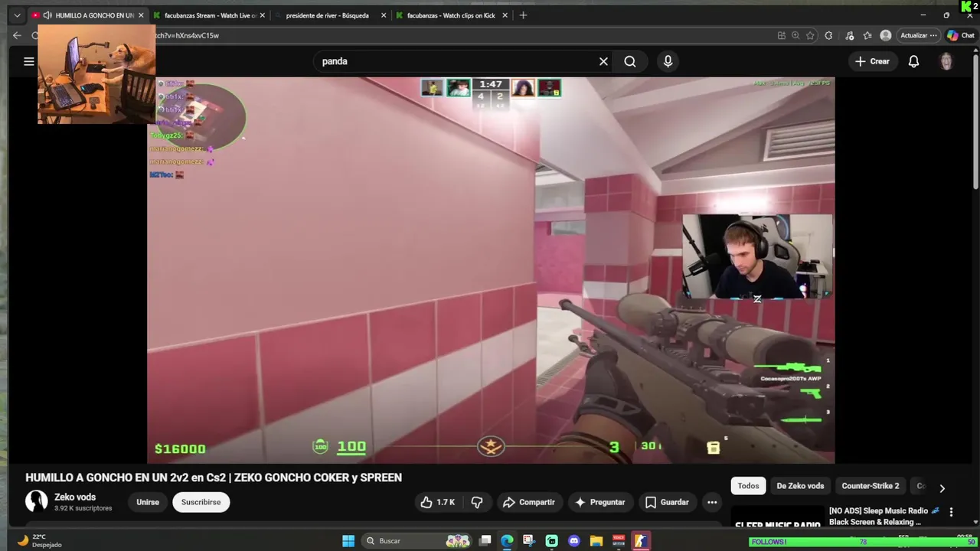This screenshot has height=551, width=980.
Task: Show more filter chips with right chevron
Action: (x=942, y=488)
